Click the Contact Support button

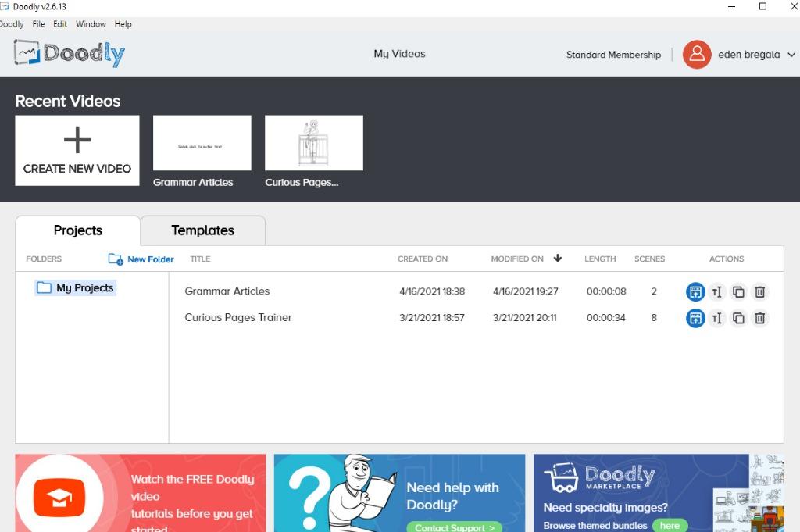coord(455,527)
